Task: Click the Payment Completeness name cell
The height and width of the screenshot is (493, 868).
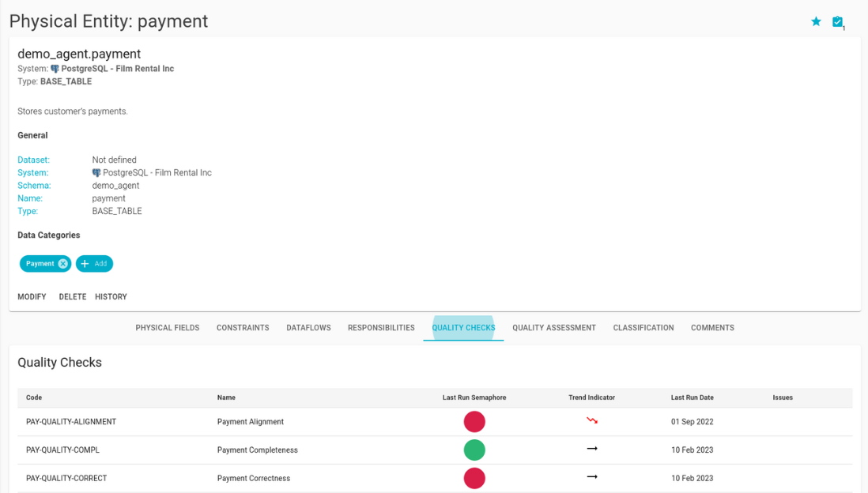Action: (258, 450)
